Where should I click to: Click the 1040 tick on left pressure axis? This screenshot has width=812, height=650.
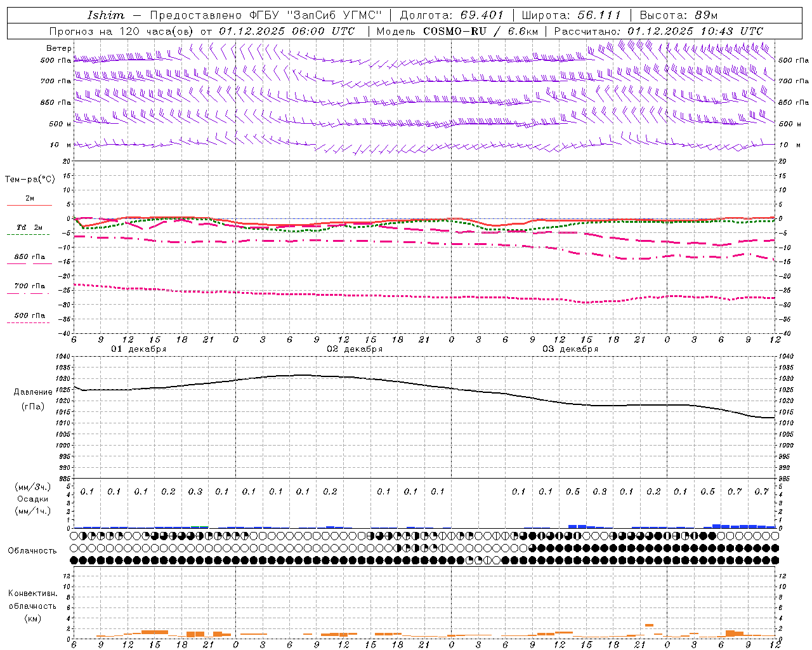click(x=63, y=357)
